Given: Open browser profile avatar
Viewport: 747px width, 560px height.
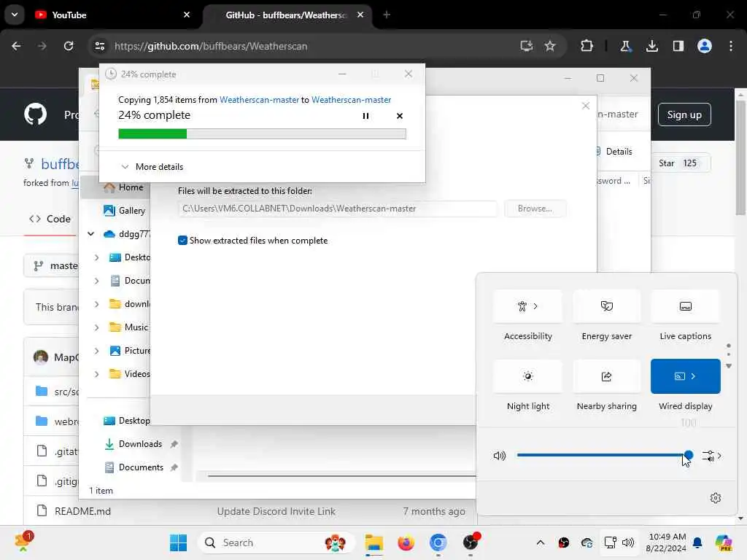Looking at the screenshot, I should pos(705,46).
